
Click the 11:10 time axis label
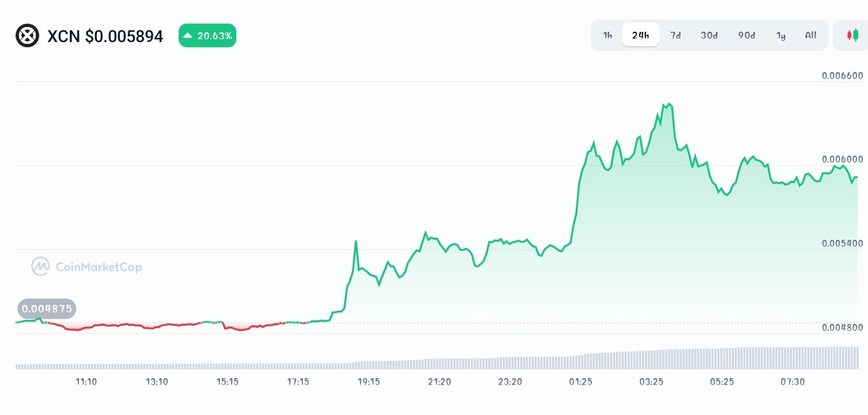coord(86,382)
